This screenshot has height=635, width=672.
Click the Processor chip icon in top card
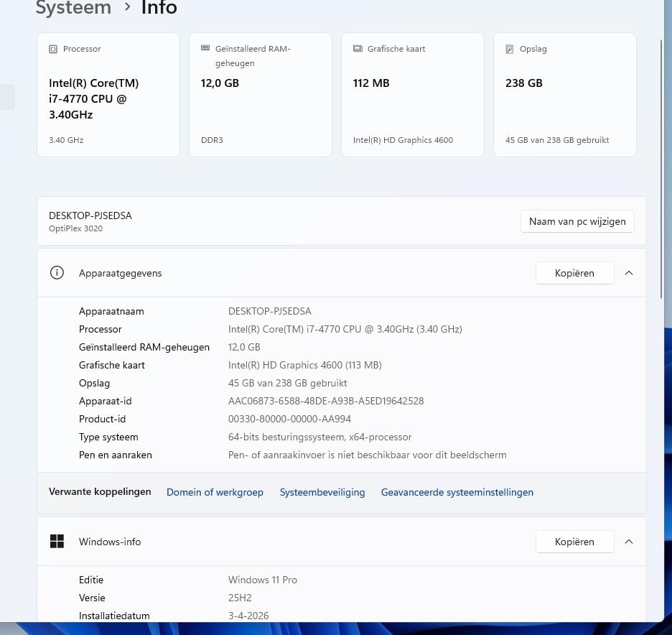tap(53, 50)
